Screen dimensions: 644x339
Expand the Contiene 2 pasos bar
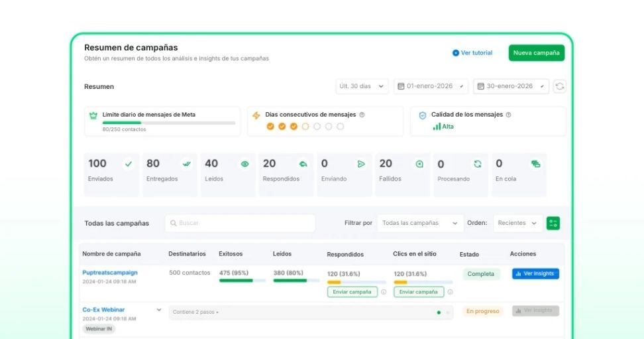pyautogui.click(x=311, y=312)
